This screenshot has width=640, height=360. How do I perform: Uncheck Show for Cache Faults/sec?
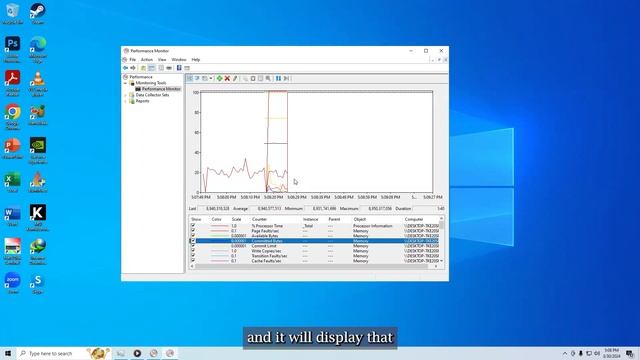pyautogui.click(x=193, y=261)
